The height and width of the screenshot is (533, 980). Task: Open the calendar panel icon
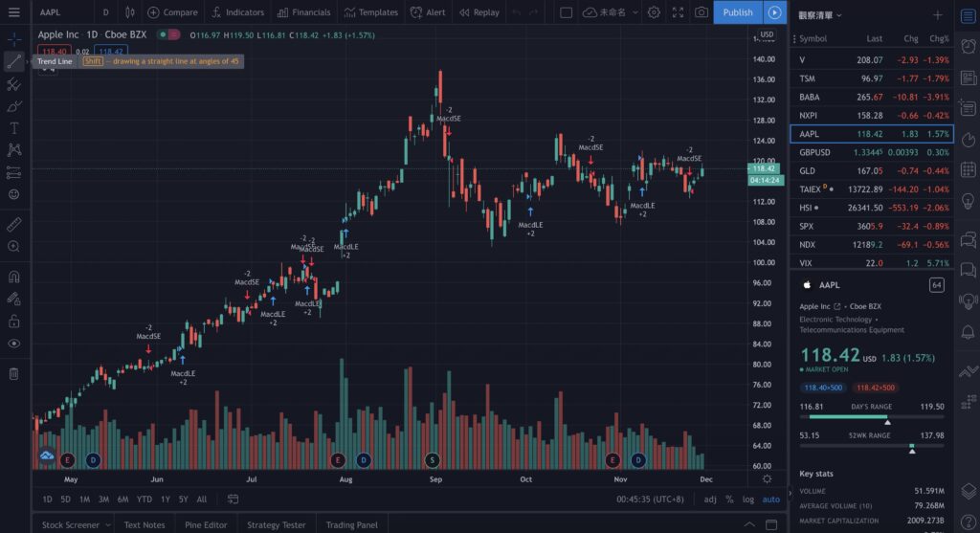[968, 170]
